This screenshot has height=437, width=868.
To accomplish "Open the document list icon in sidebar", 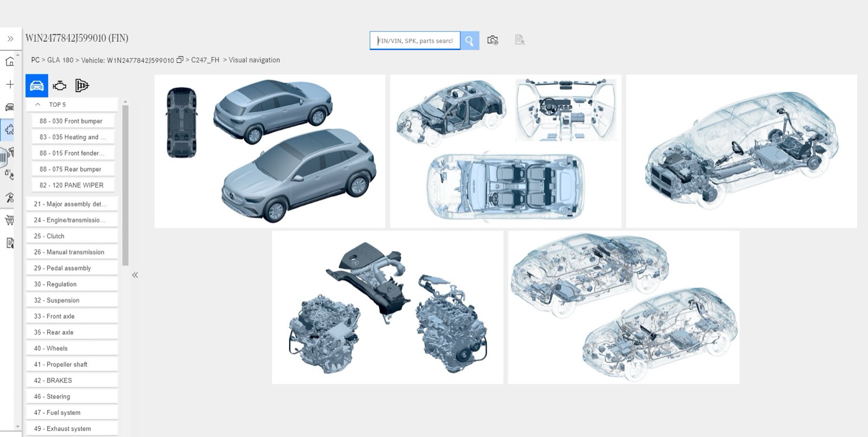I will [10, 243].
